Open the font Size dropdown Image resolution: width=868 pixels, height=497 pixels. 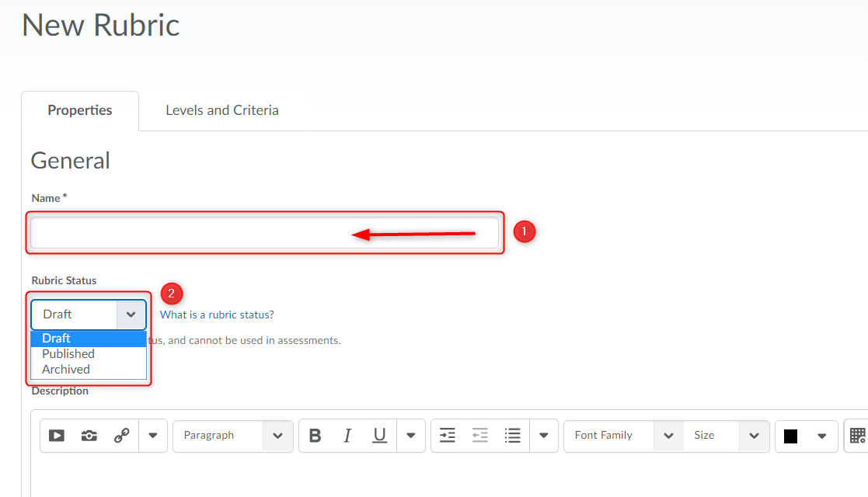tap(726, 436)
